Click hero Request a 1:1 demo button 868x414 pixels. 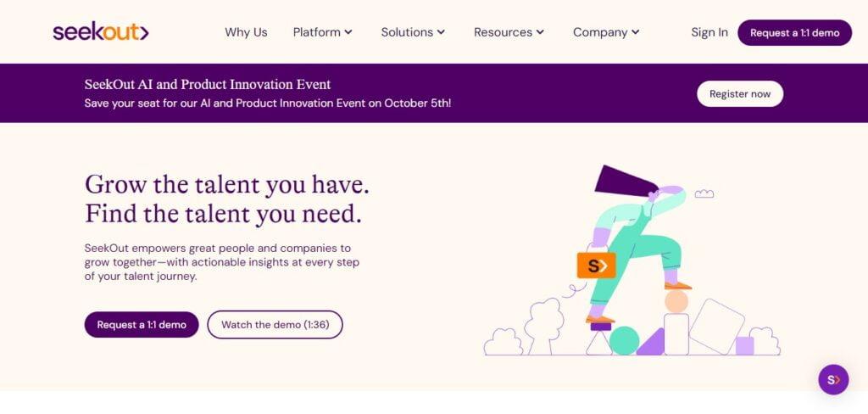(x=142, y=325)
